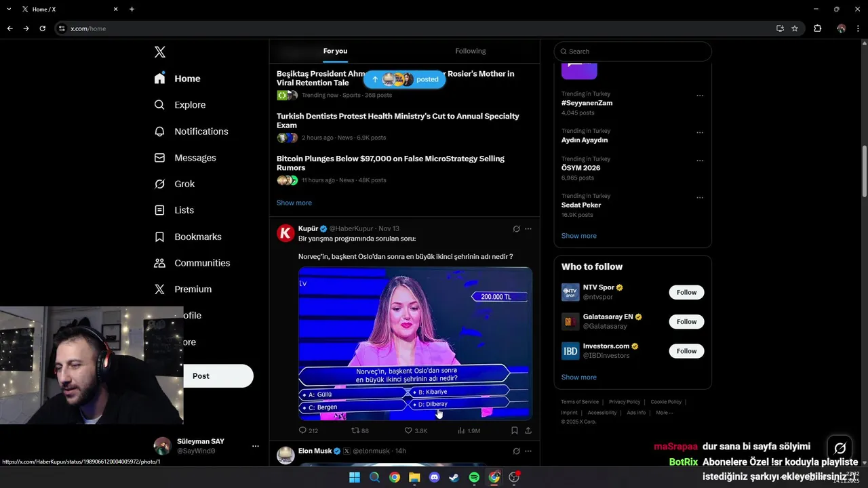Open Premium in the sidebar
The height and width of the screenshot is (488, 868).
click(183, 289)
